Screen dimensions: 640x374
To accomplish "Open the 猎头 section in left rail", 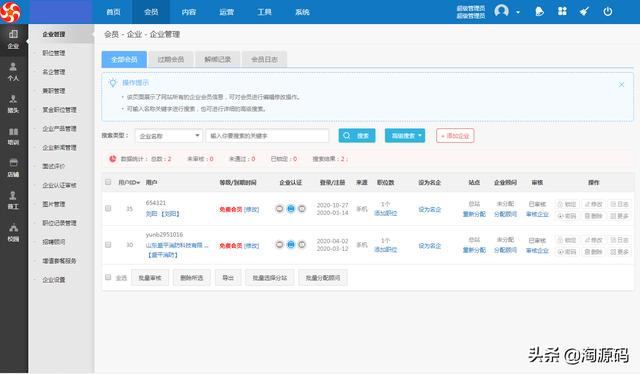I will coord(13,104).
